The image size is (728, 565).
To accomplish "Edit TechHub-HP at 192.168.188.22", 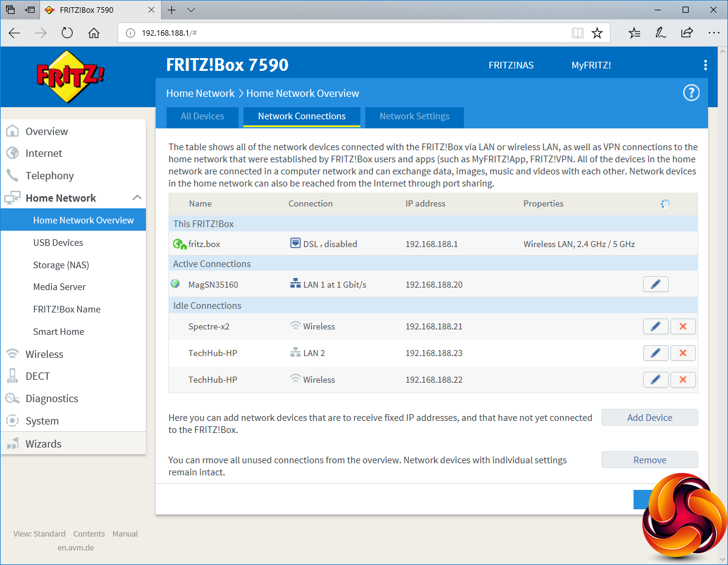I will [655, 380].
